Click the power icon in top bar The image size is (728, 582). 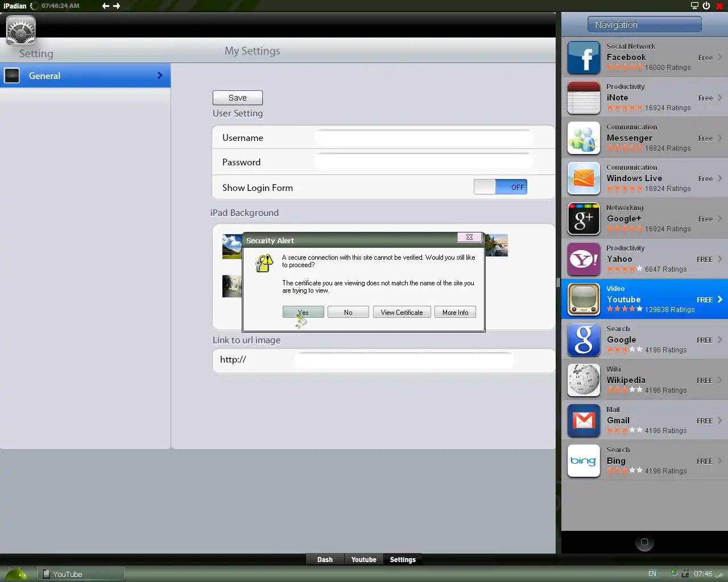pos(706,6)
